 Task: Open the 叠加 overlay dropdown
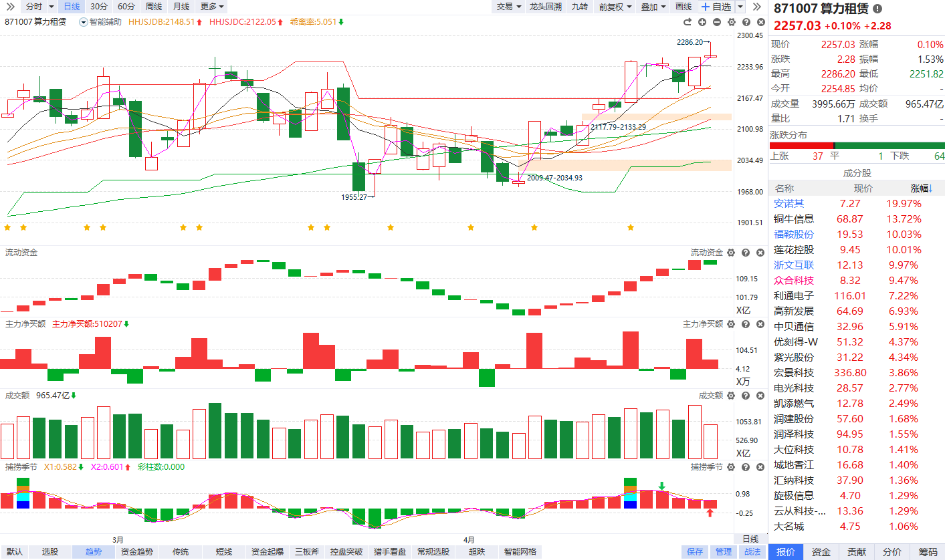point(653,7)
